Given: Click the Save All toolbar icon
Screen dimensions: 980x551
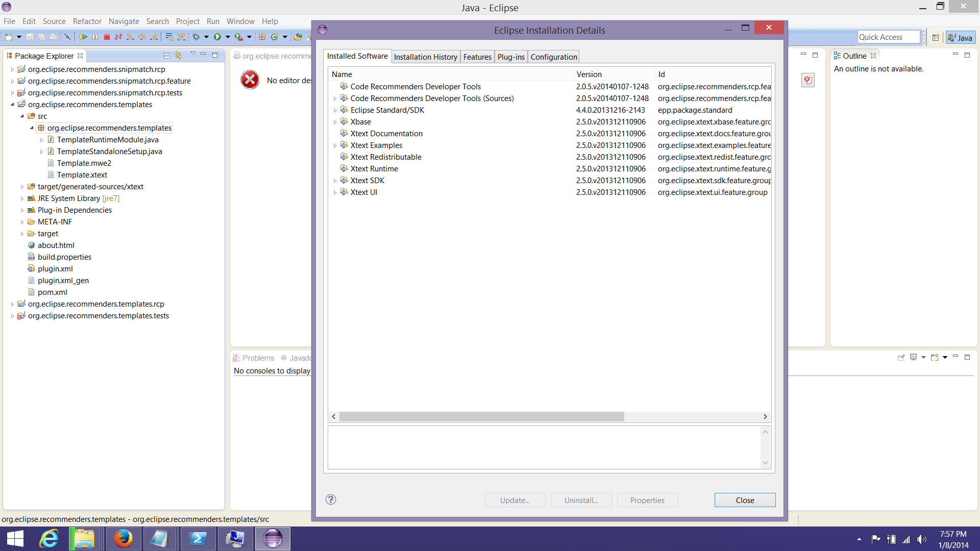Looking at the screenshot, I should pyautogui.click(x=41, y=37).
